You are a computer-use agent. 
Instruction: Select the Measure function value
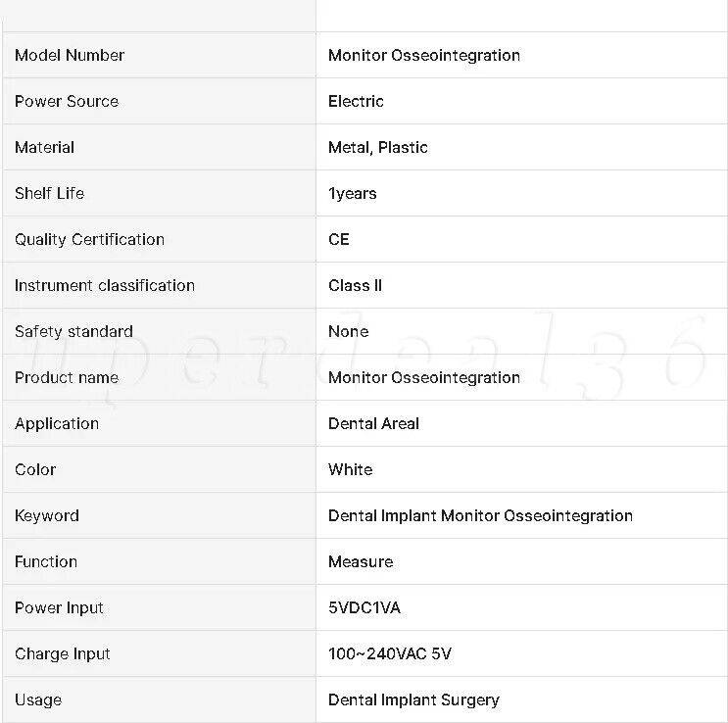[x=361, y=561]
